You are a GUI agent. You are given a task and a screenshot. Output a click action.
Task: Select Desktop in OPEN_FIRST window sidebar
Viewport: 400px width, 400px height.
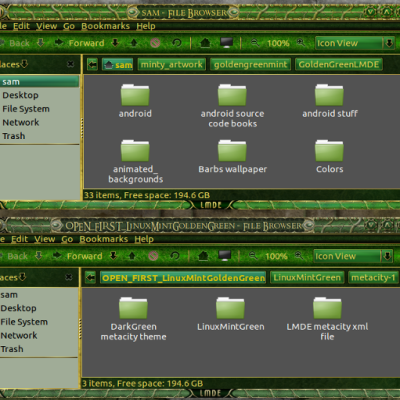(39, 308)
